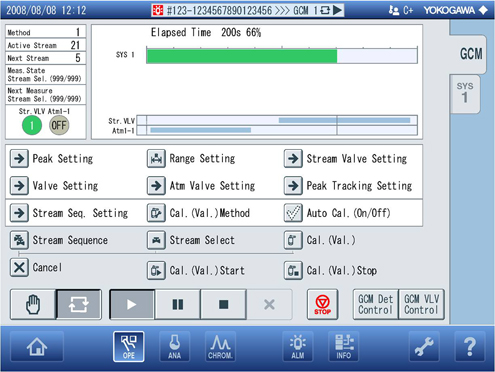Open Stream Valve Setting arrow
Viewport: 495px width, 372px height.
[293, 158]
